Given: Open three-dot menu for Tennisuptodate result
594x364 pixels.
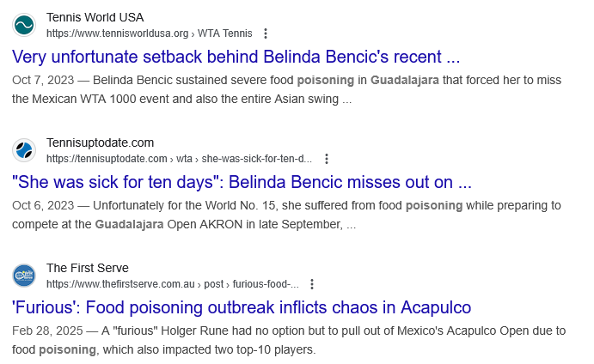Looking at the screenshot, I should coord(326,159).
